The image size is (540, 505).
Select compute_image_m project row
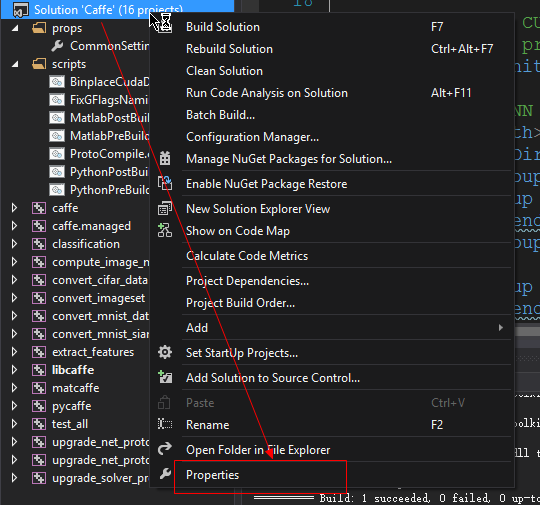[101, 262]
